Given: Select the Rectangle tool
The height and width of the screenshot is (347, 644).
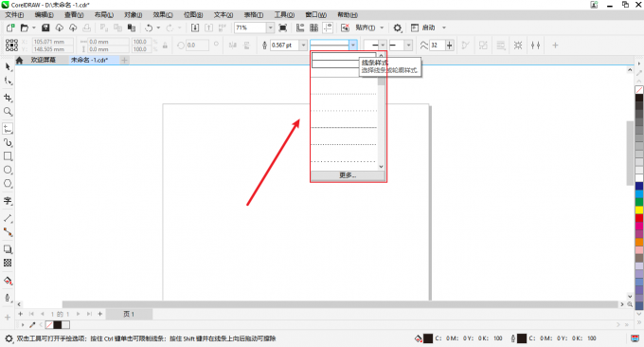Looking at the screenshot, I should [8, 156].
